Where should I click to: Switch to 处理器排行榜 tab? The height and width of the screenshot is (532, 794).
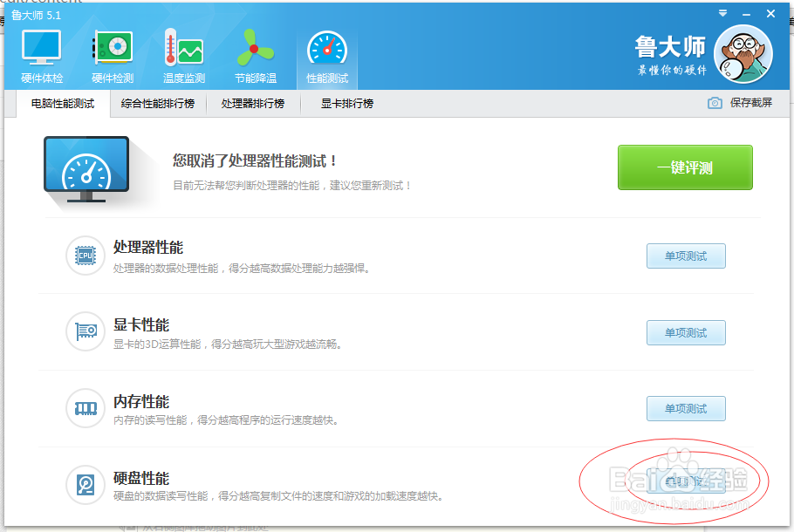pyautogui.click(x=253, y=104)
